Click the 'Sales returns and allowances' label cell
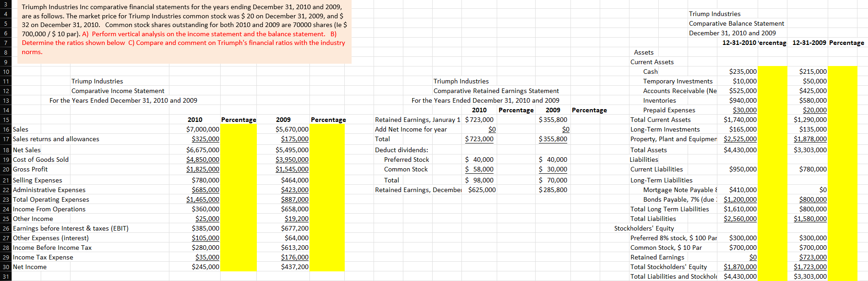 pyautogui.click(x=56, y=139)
